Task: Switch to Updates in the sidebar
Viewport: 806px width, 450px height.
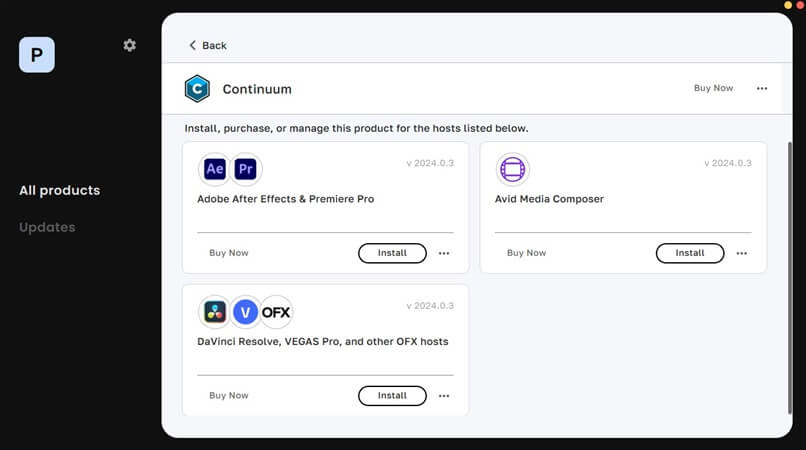Action: pyautogui.click(x=47, y=227)
